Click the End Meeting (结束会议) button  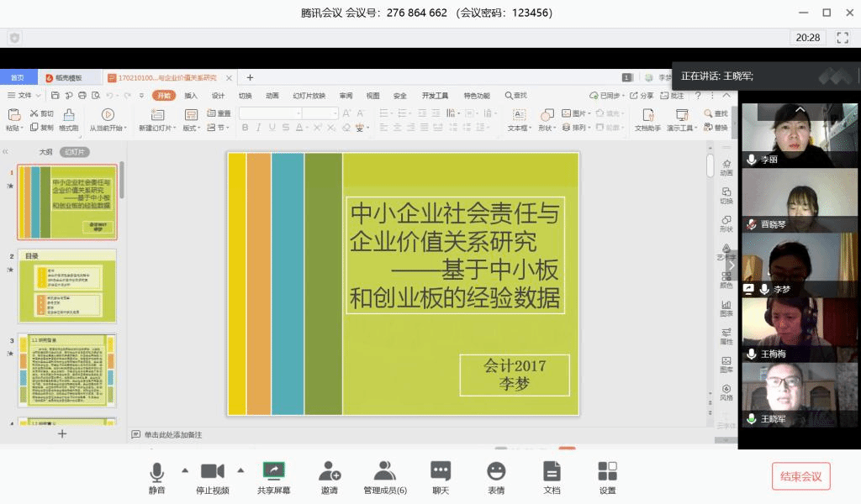(800, 476)
